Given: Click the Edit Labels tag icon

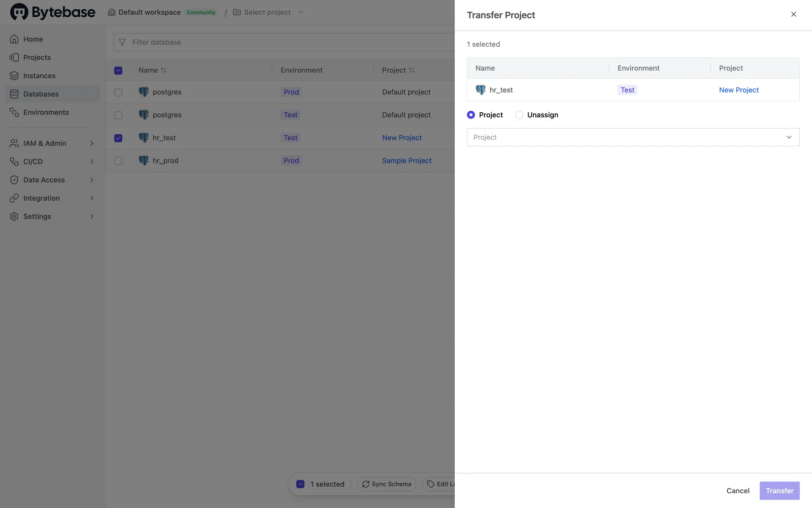Looking at the screenshot, I should (x=431, y=484).
